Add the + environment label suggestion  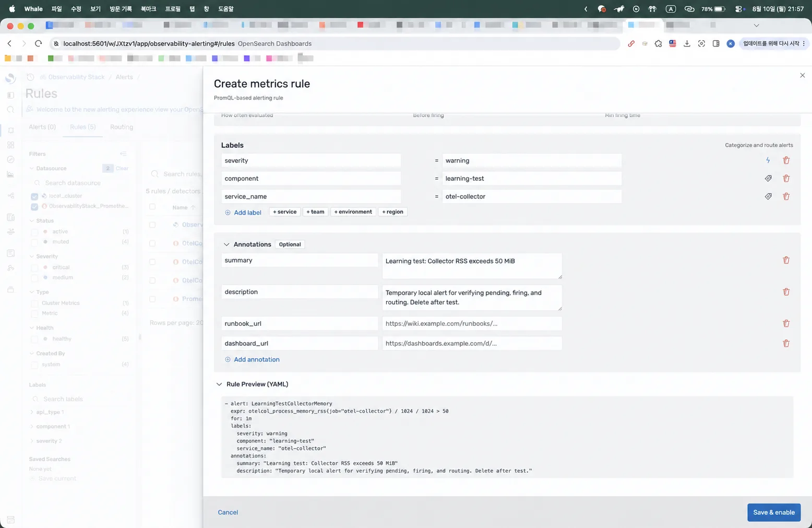(x=353, y=212)
